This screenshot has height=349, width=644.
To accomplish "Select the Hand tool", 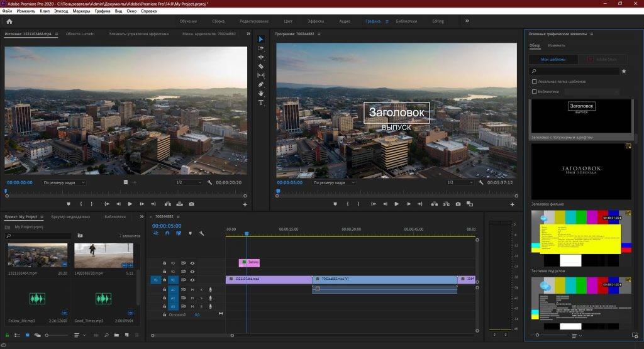I will tap(261, 93).
